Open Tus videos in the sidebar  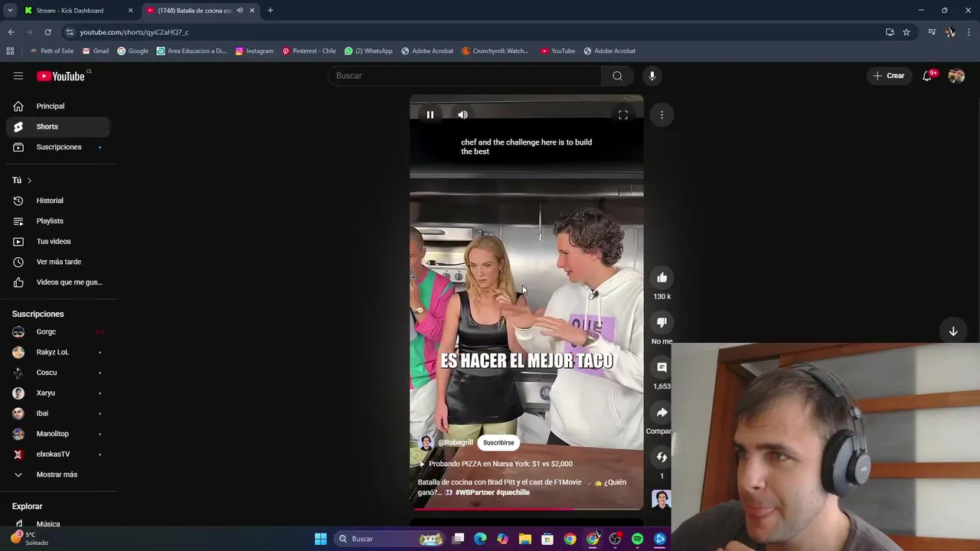(57, 241)
